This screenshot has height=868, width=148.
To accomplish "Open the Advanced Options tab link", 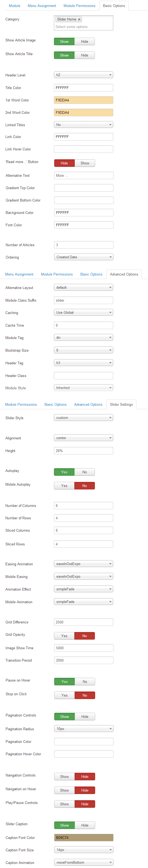I will point(88,404).
